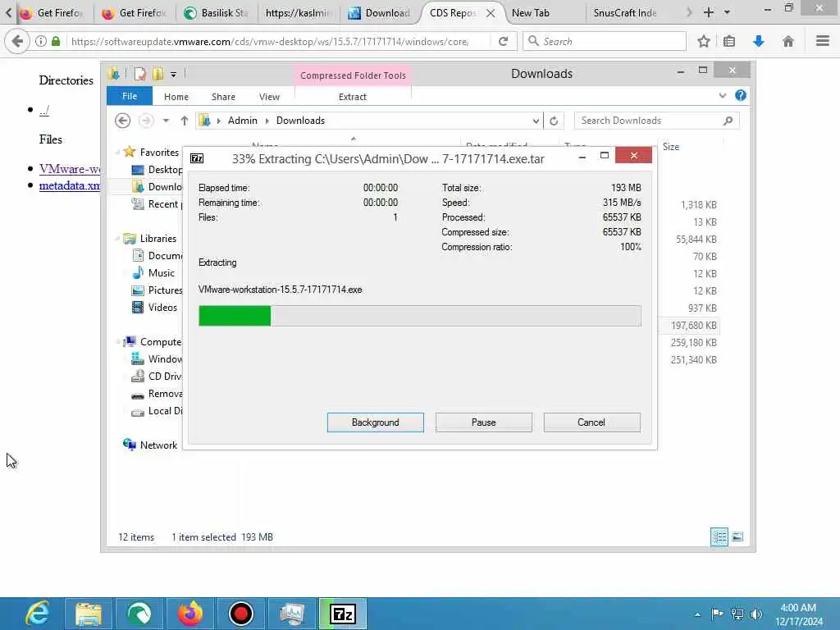Collapse the Computer tree group
Screen dimensions: 840x630
(x=117, y=342)
